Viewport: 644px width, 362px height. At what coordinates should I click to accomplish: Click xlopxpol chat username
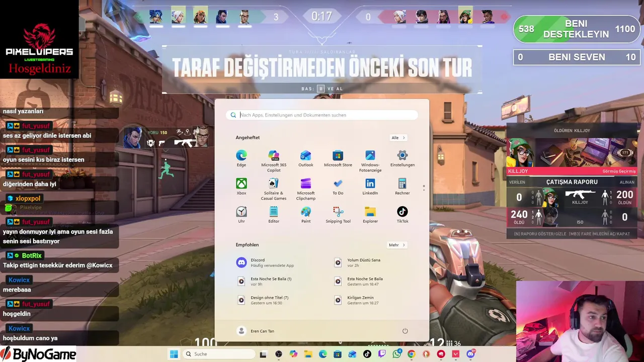coord(28,199)
